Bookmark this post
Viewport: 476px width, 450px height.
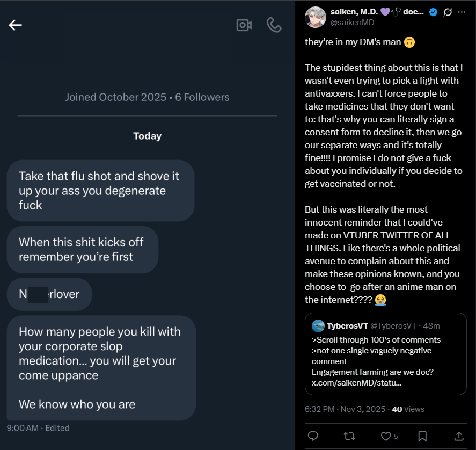point(422,437)
